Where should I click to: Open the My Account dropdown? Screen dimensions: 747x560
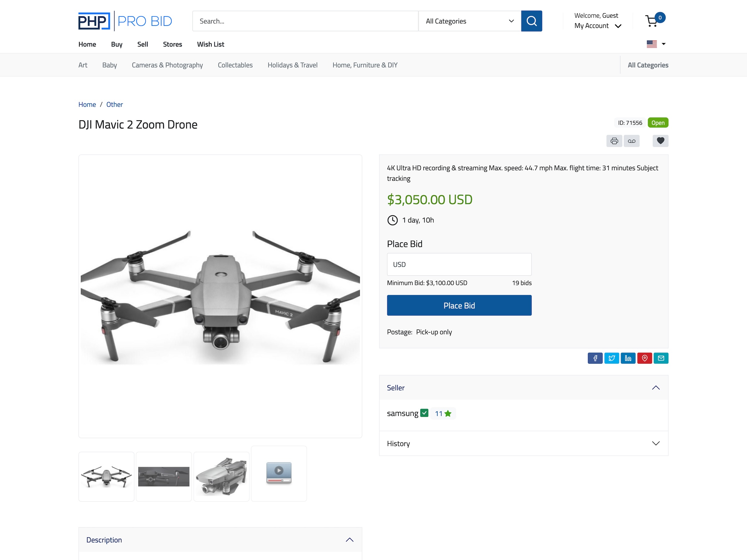(x=598, y=26)
